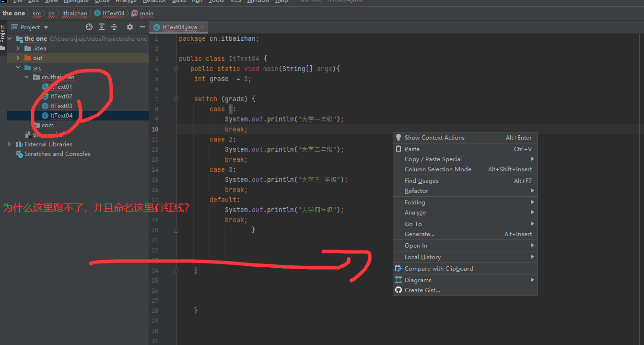Open the Project panel settings gear
Screen dimensions: 644x345
pos(130,27)
